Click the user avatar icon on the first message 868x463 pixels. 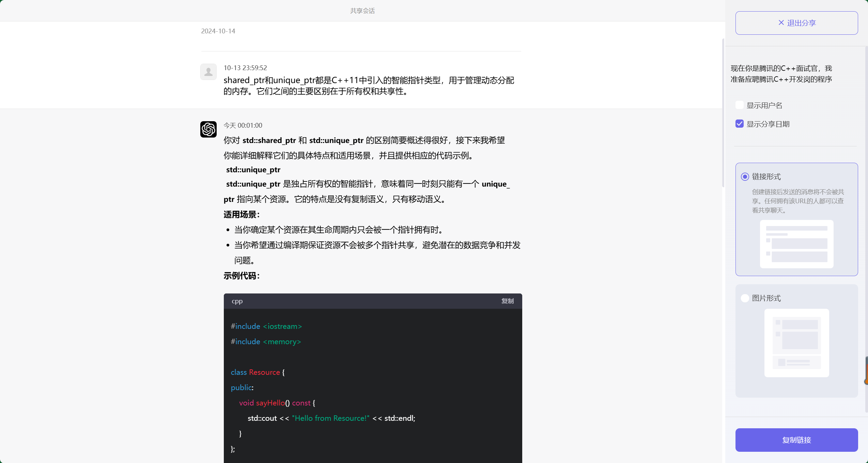click(x=208, y=72)
